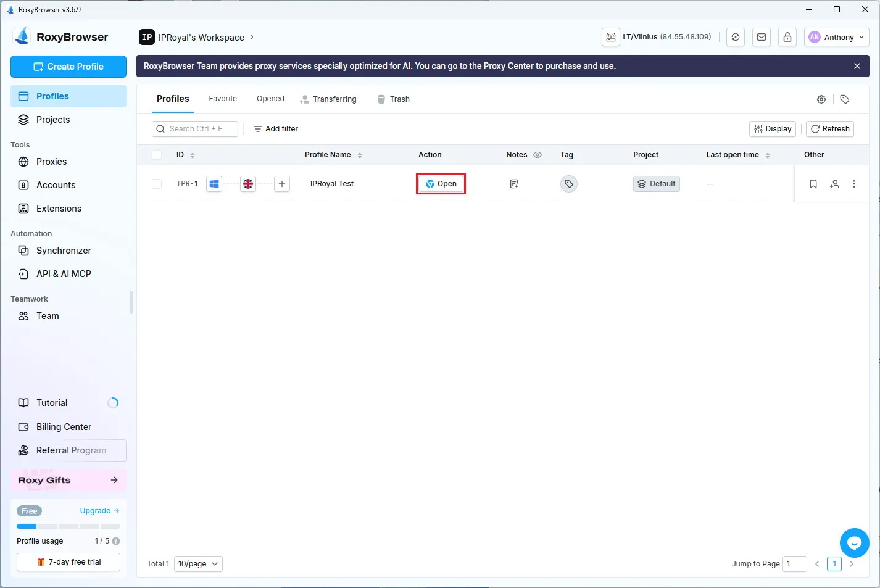The width and height of the screenshot is (880, 588).
Task: Switch to the Favorite tab
Action: (x=223, y=99)
